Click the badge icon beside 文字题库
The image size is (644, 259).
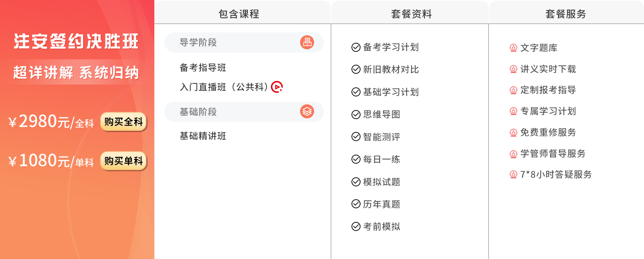[x=513, y=48]
